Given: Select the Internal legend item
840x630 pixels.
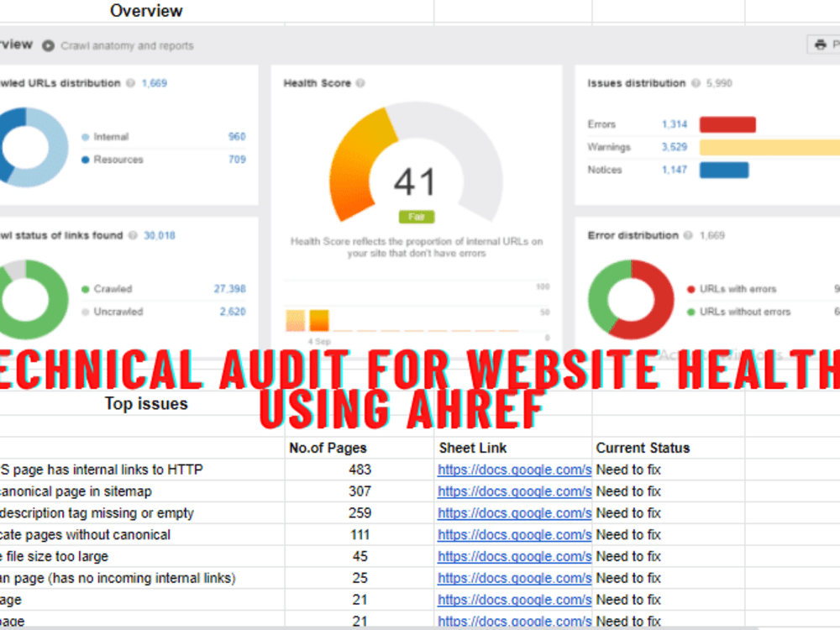Looking at the screenshot, I should tap(105, 137).
